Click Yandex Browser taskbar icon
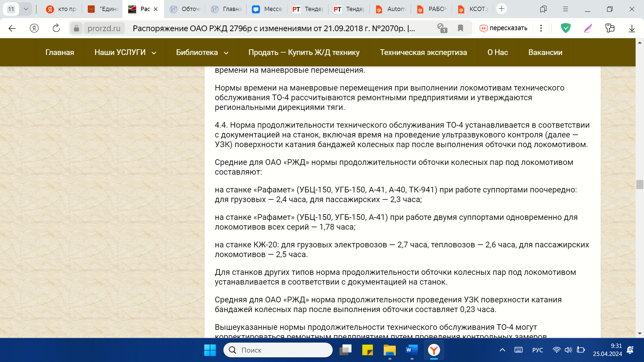This screenshot has height=362, width=644. click(434, 350)
